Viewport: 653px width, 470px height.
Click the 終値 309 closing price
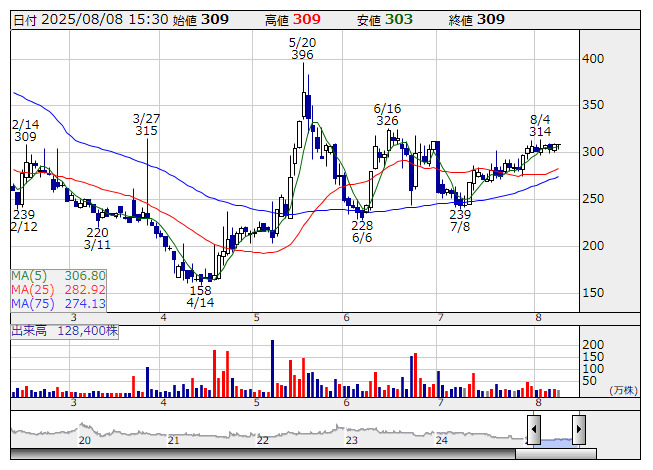[x=476, y=20]
